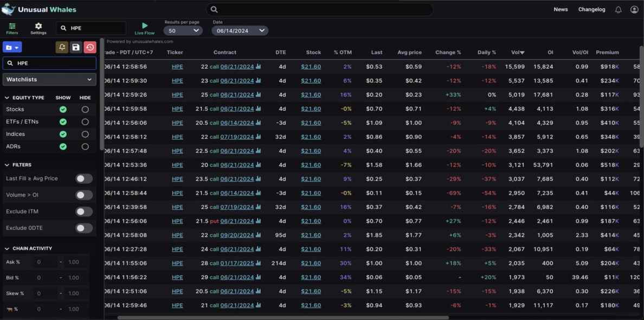
Task: Select Hide for ADRs
Action: pos(85,146)
